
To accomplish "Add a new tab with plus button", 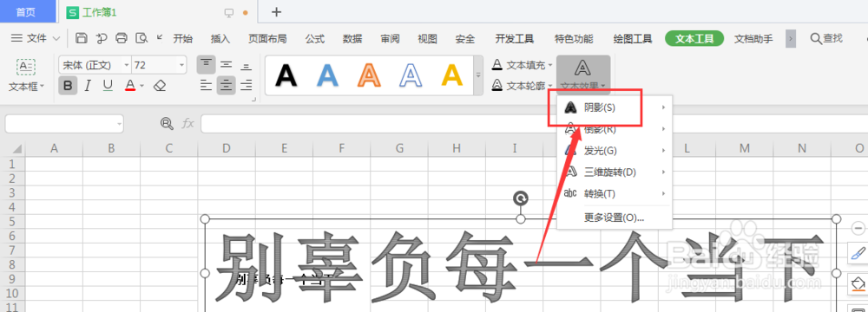I will point(277,11).
